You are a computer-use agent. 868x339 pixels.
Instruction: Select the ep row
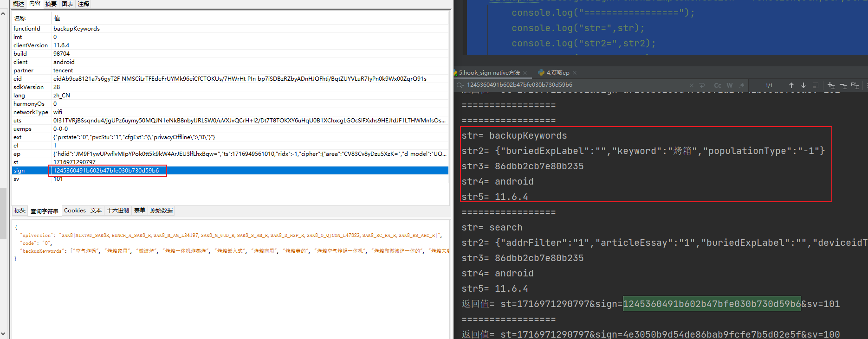tap(230, 154)
